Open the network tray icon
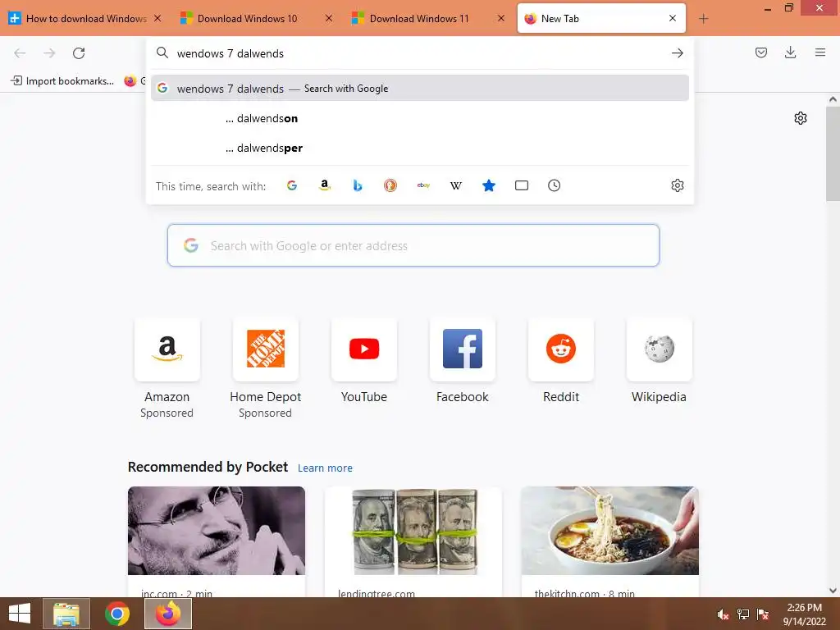 pyautogui.click(x=743, y=614)
